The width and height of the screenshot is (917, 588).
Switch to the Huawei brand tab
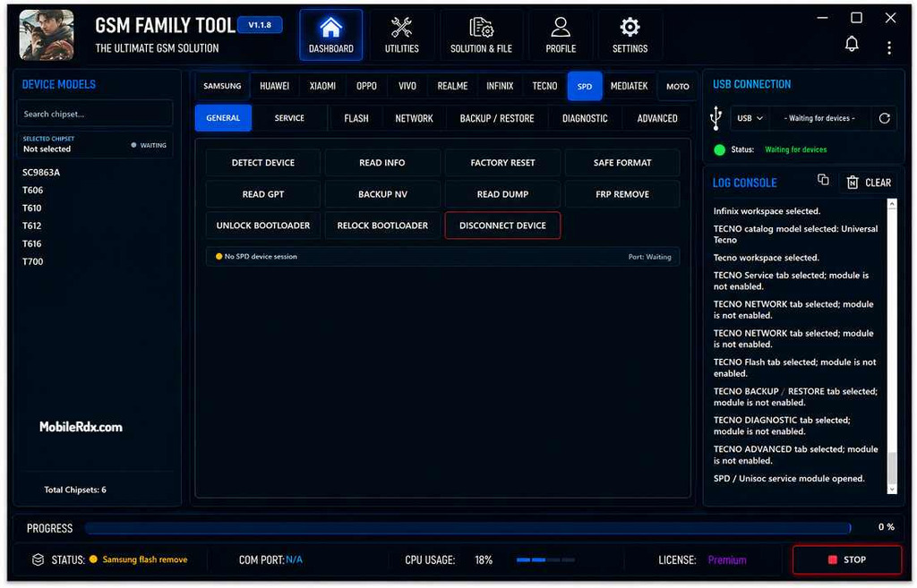(274, 86)
